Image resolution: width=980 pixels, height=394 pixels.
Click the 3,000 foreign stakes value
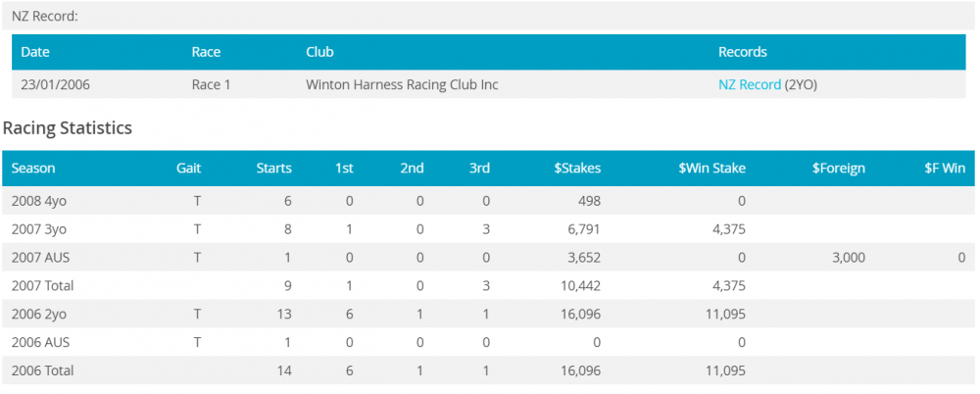(848, 258)
